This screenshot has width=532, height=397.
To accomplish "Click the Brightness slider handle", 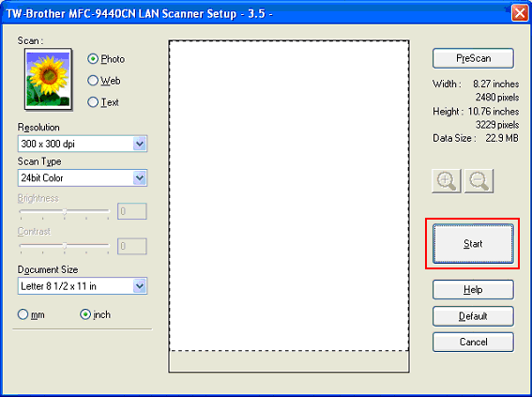I will click(x=65, y=212).
